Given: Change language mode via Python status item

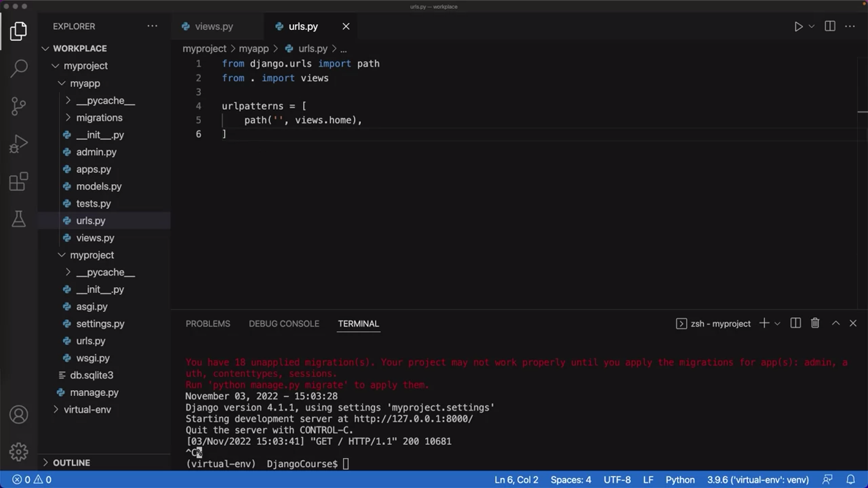Looking at the screenshot, I should pyautogui.click(x=680, y=480).
